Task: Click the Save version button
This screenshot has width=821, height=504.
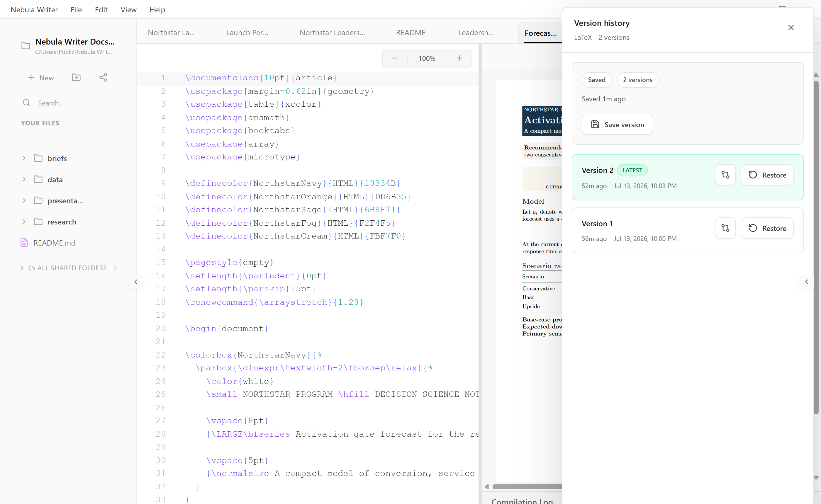Action: click(617, 124)
